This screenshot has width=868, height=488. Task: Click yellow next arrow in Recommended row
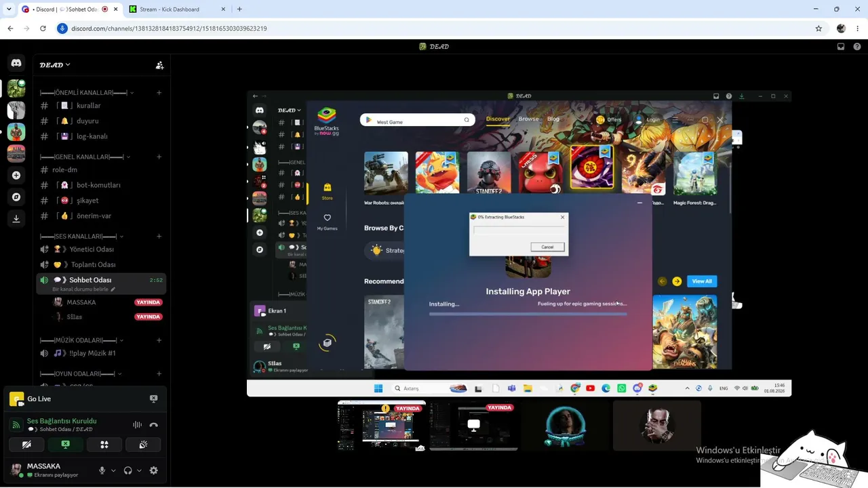677,281
